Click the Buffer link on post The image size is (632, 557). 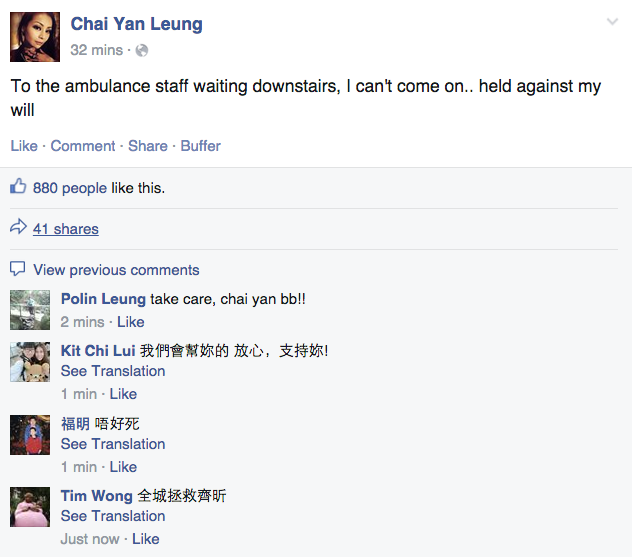(201, 146)
